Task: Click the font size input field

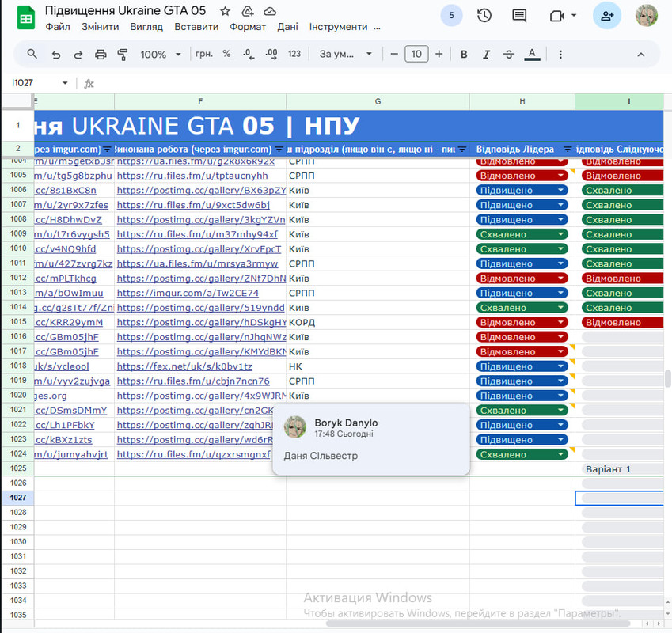Action: pos(416,54)
